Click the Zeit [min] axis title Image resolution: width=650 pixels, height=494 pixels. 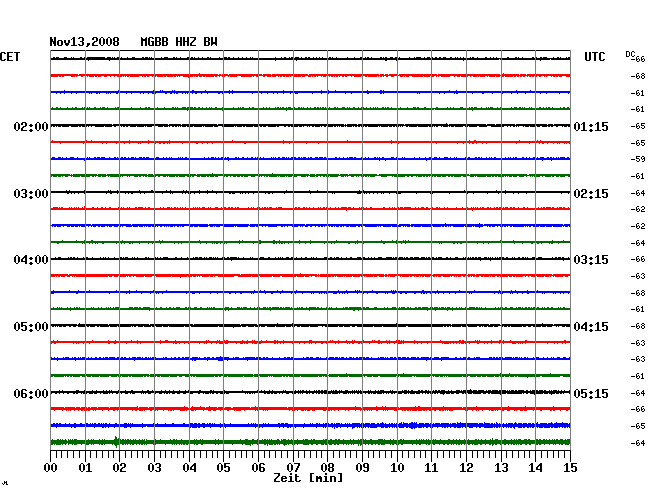(x=308, y=478)
